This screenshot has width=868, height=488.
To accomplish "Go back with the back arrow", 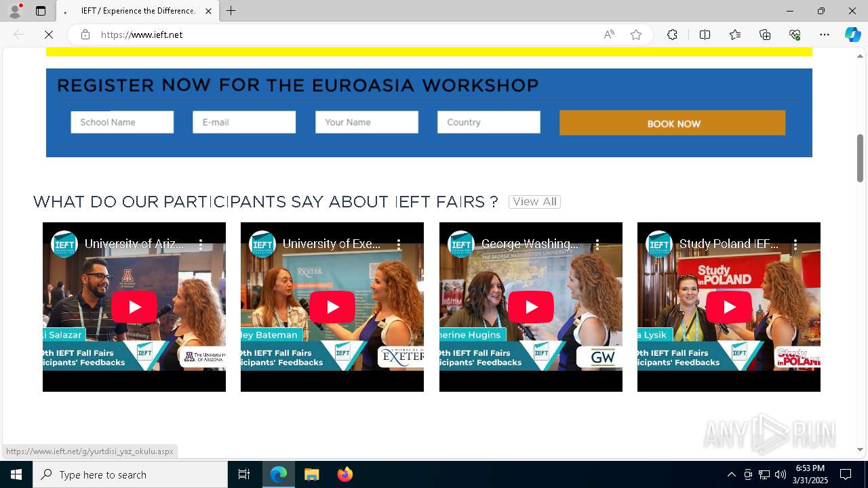I will click(x=19, y=35).
